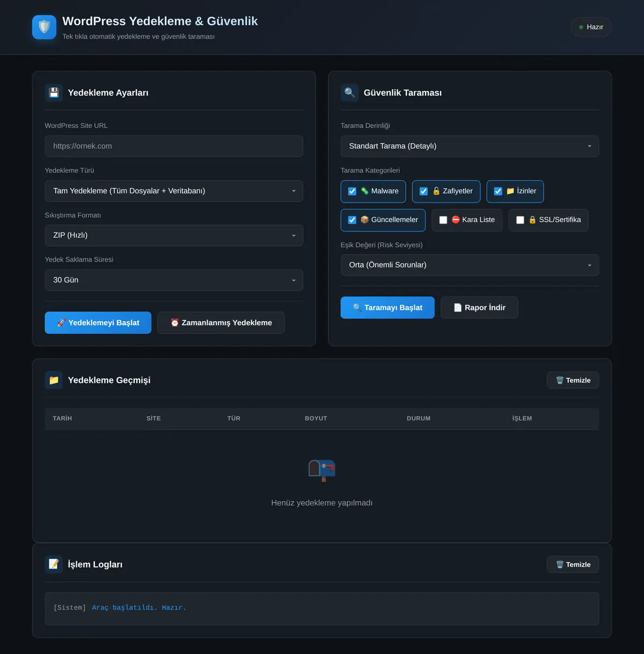The image size is (644, 654).
Task: Expand the Yedek Saklama Süresi dropdown
Action: click(174, 280)
